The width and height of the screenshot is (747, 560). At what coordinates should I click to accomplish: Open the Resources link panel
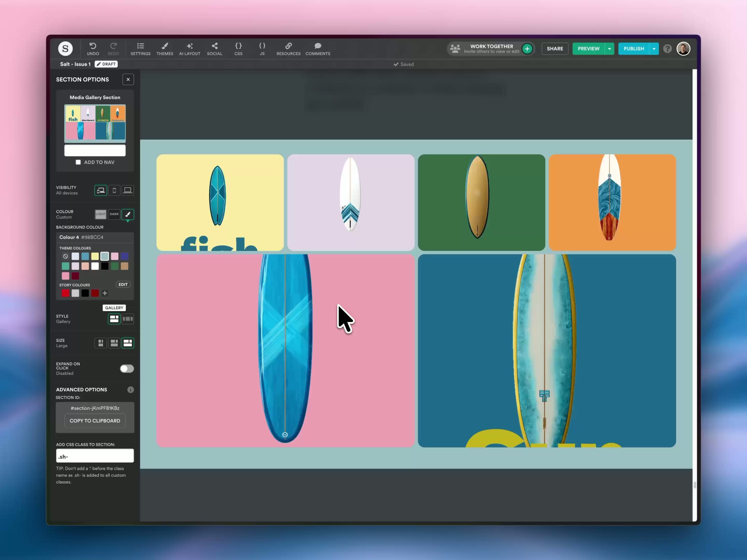[288, 48]
